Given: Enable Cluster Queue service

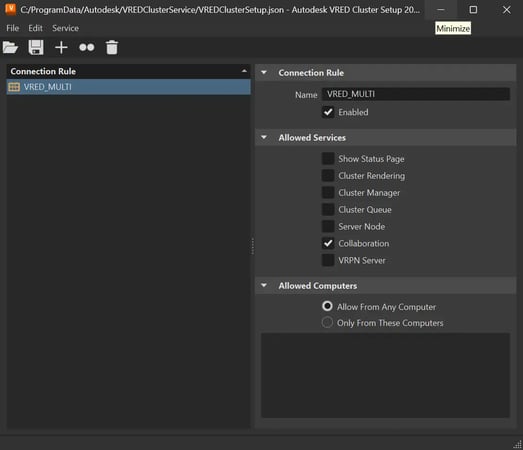Looking at the screenshot, I should (328, 209).
